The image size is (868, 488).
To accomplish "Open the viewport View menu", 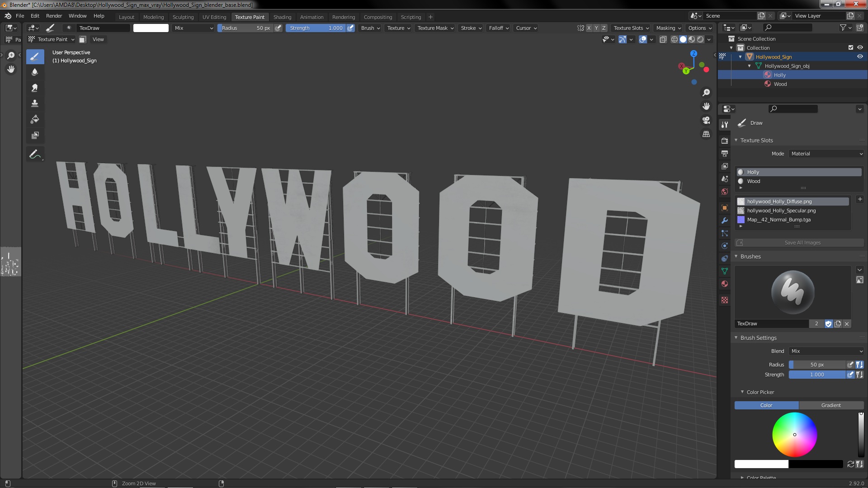I will point(98,39).
